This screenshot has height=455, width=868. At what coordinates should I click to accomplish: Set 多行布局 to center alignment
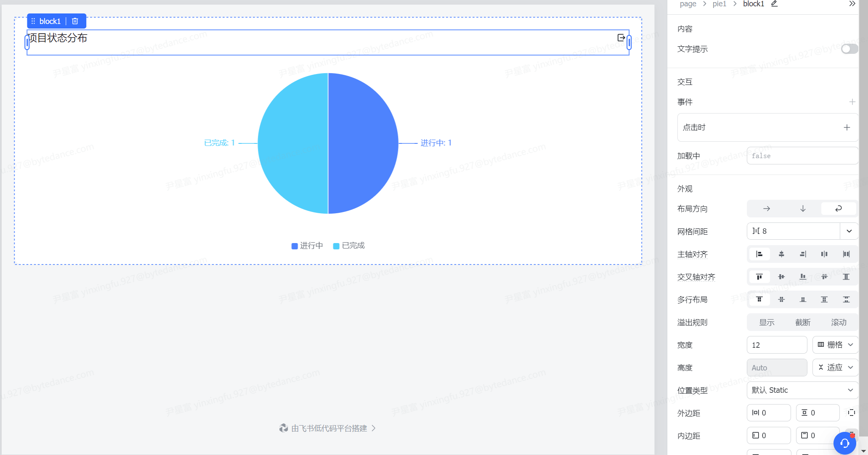781,299
